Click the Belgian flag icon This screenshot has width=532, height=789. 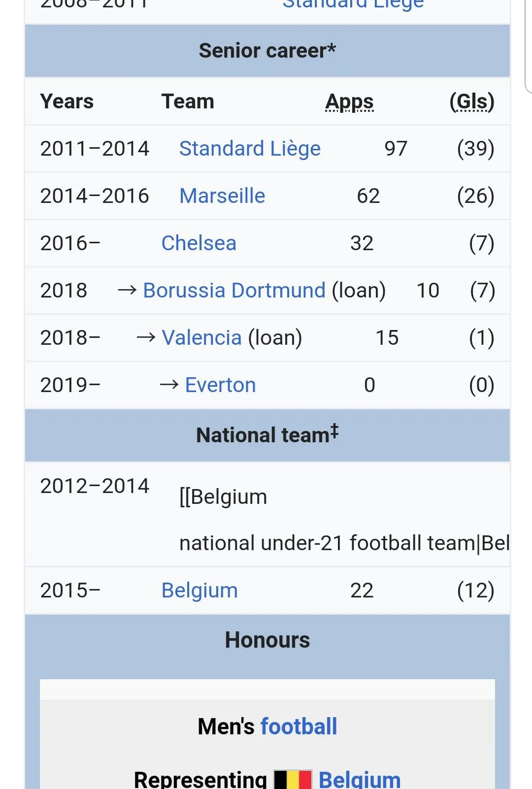[293, 779]
